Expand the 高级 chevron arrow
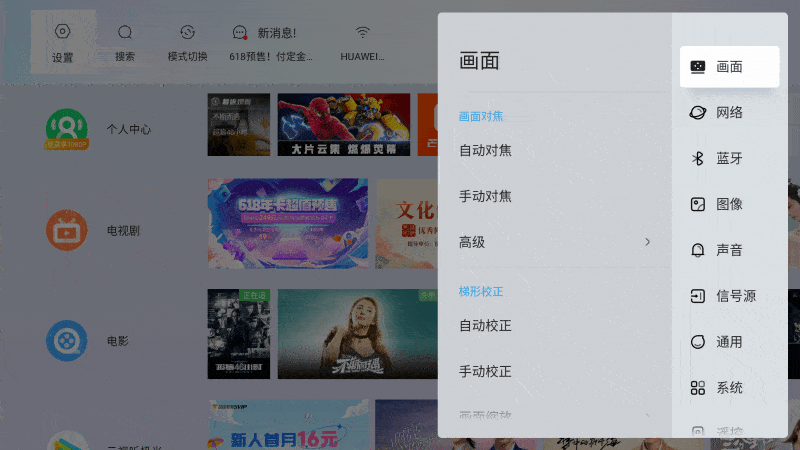800x450 pixels. [647, 242]
